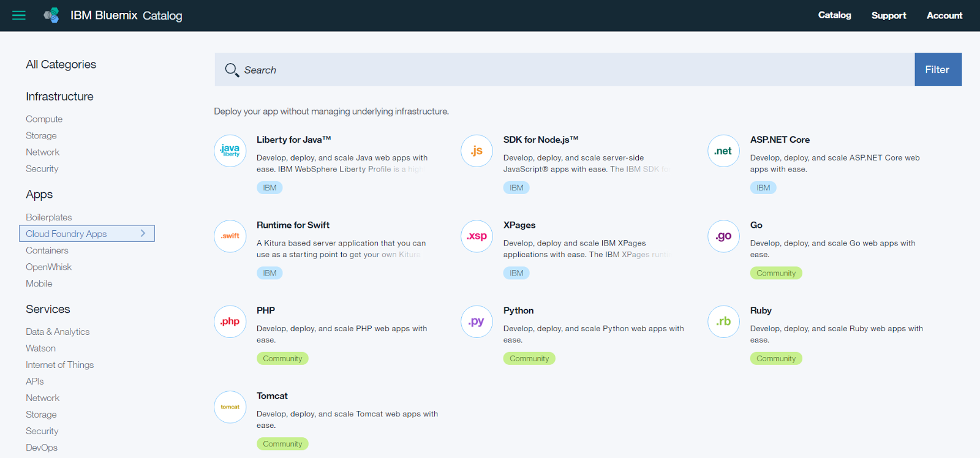Click the IBM tag under Runtime for Swift
Viewport: 980px width, 458px height.
coord(269,273)
